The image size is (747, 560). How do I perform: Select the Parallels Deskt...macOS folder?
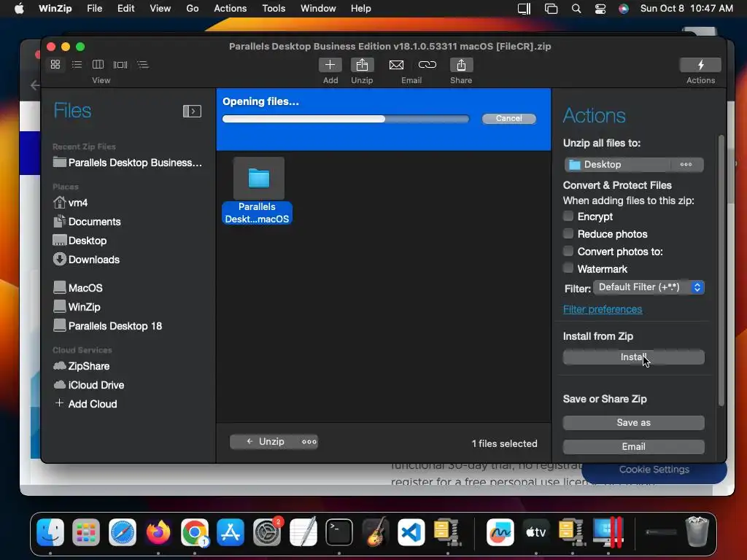pyautogui.click(x=258, y=190)
